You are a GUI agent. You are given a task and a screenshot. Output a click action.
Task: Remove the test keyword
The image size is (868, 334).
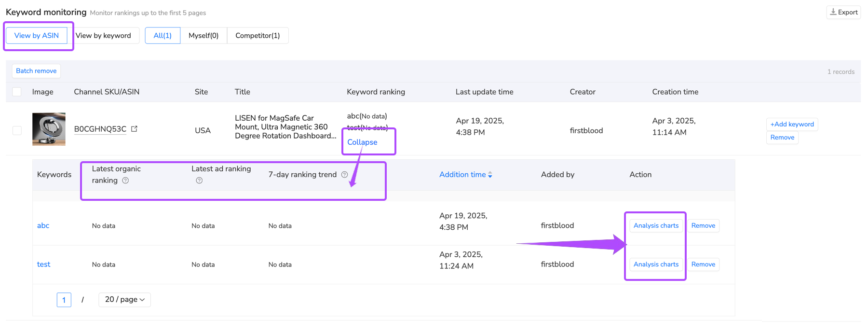point(703,264)
